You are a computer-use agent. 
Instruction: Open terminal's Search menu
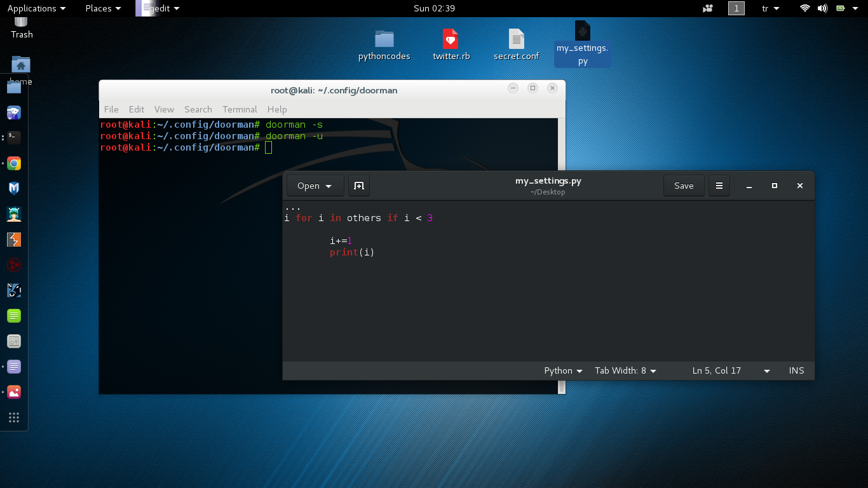coord(198,109)
